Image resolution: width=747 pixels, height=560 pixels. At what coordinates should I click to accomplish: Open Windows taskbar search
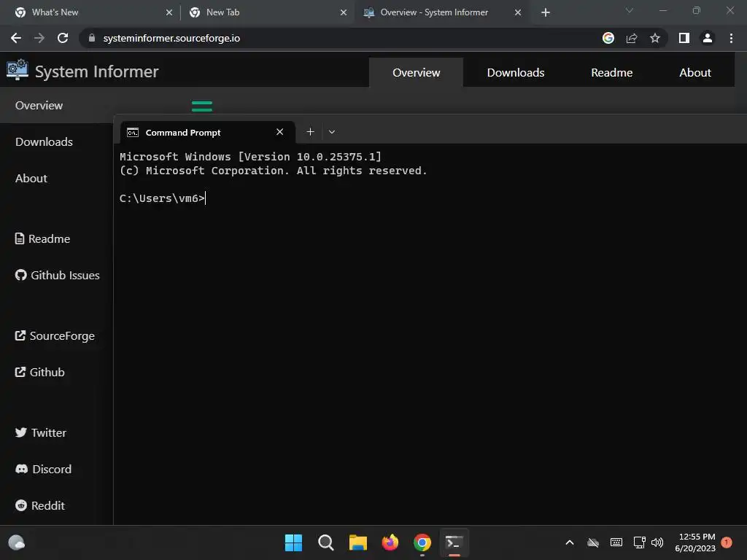326,542
